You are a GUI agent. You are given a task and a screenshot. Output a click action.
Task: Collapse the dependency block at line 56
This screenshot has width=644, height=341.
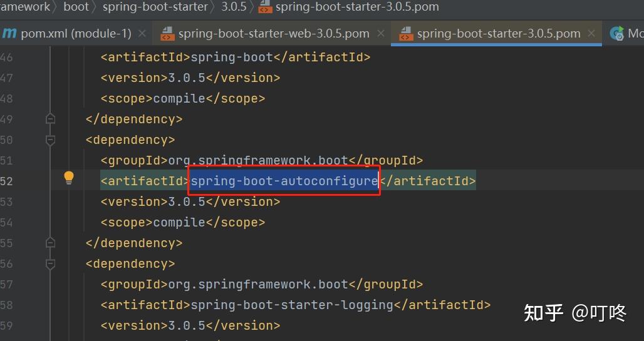point(51,264)
